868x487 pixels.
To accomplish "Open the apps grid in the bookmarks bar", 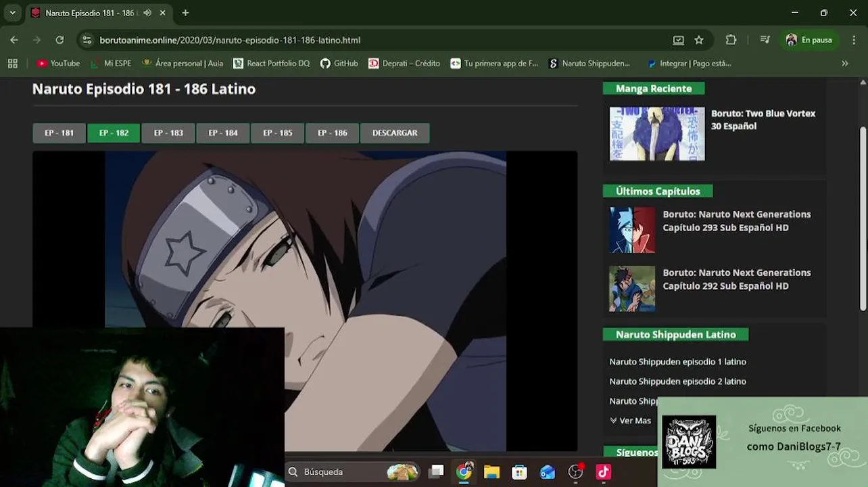I will 12,63.
